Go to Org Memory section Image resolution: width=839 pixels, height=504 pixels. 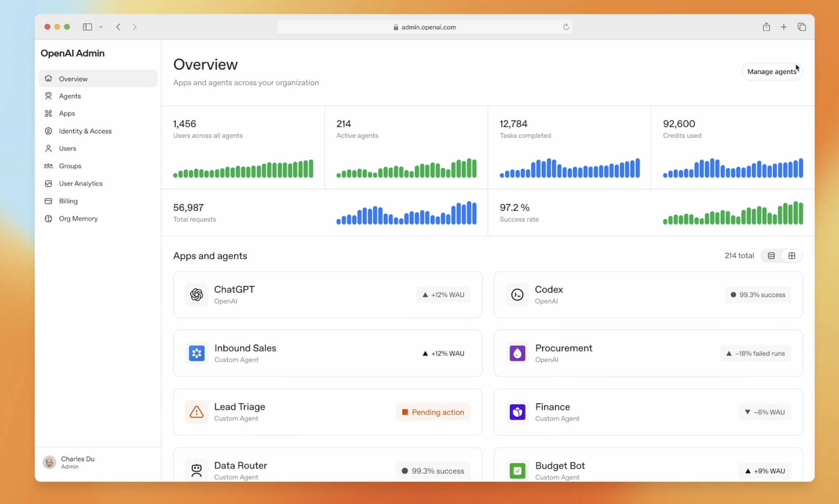coord(78,218)
